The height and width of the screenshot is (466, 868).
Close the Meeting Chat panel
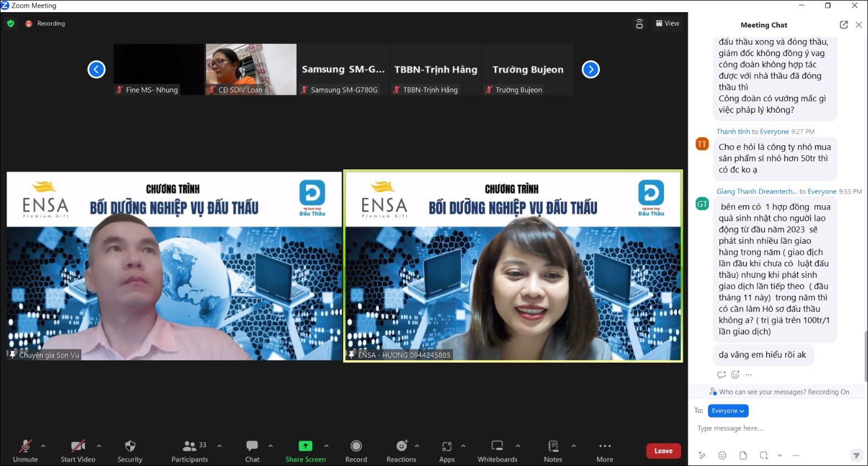[x=859, y=25]
